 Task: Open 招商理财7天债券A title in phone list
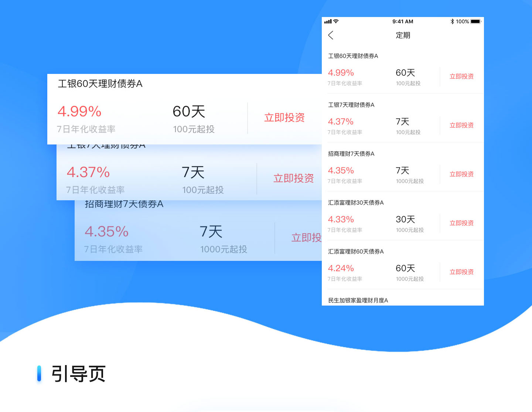pyautogui.click(x=351, y=154)
